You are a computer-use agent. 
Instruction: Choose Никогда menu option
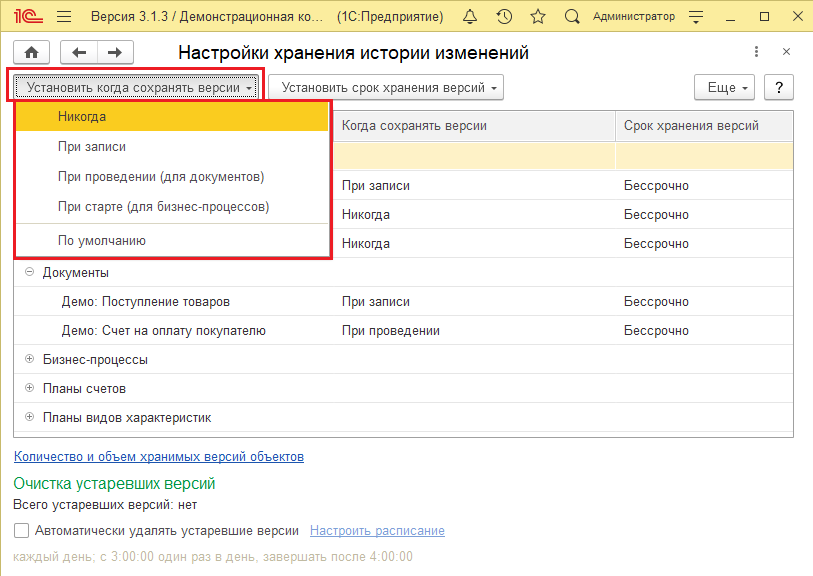point(173,117)
